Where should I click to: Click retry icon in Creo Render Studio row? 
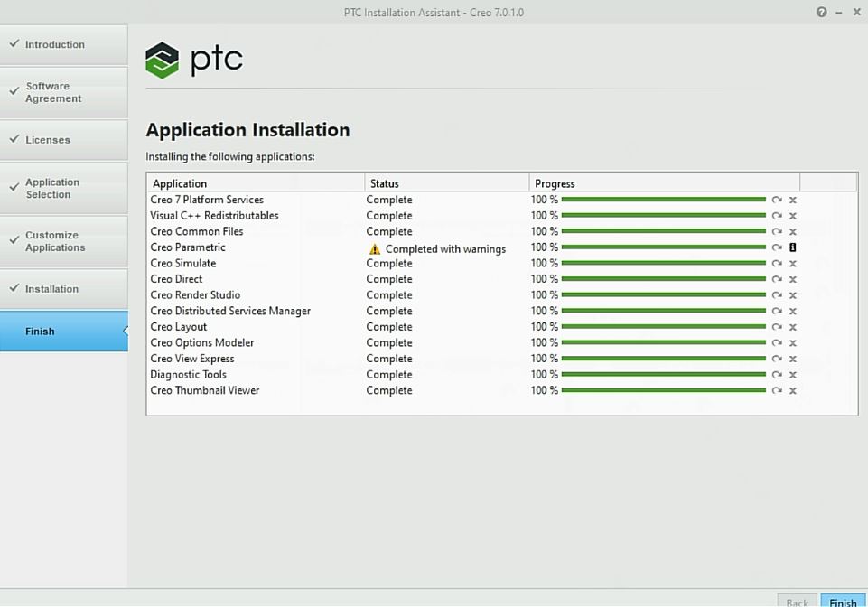(x=777, y=295)
